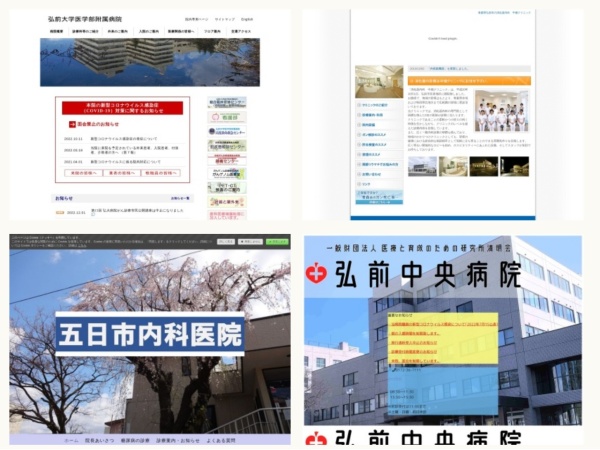
Task: Click the 患者の皆様へ button
Action: (x=122, y=173)
